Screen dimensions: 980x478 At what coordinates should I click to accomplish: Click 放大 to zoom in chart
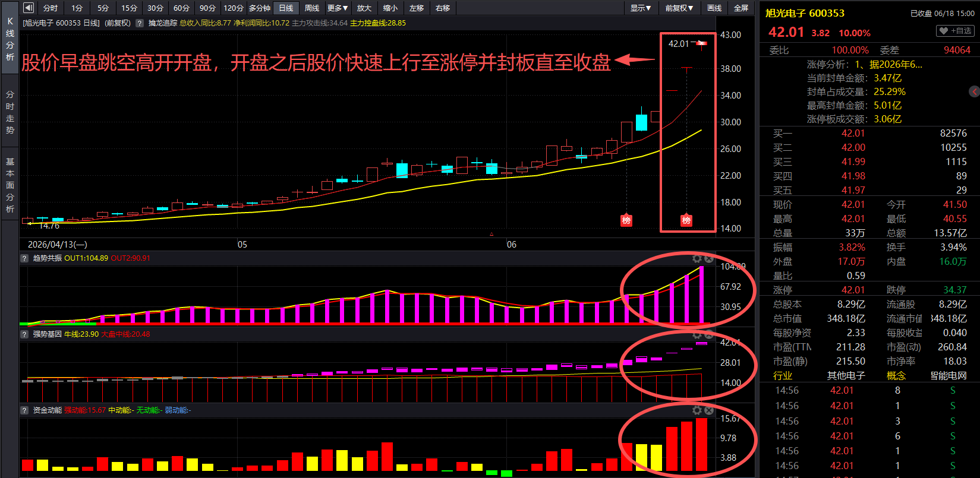click(x=364, y=8)
